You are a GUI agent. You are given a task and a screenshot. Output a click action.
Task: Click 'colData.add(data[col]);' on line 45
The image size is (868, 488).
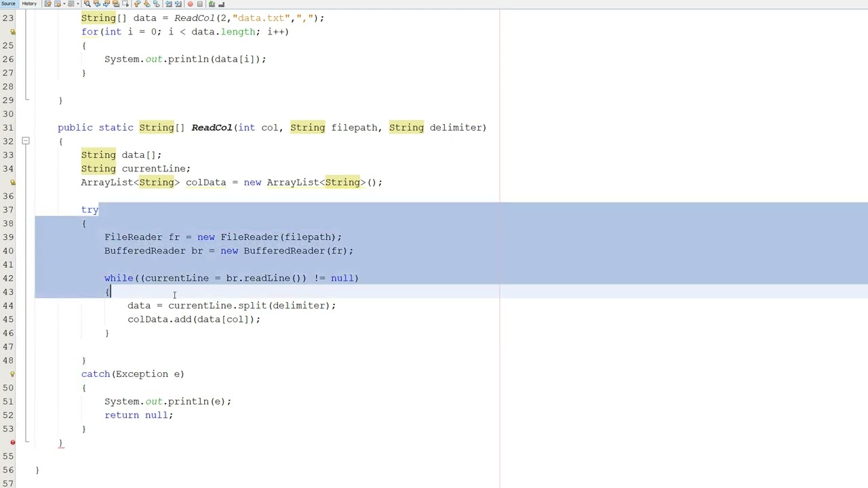[193, 319]
